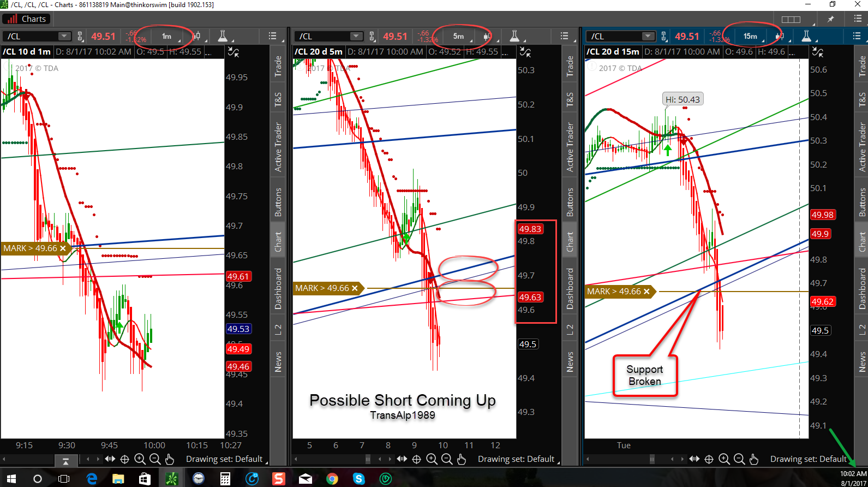Open File Explorer from the taskbar
The image size is (868, 487).
pyautogui.click(x=118, y=479)
